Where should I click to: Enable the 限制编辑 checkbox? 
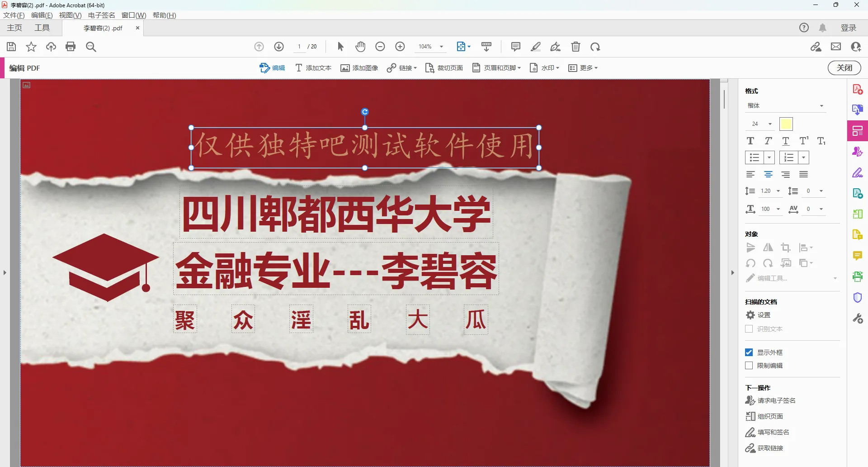[x=750, y=366]
